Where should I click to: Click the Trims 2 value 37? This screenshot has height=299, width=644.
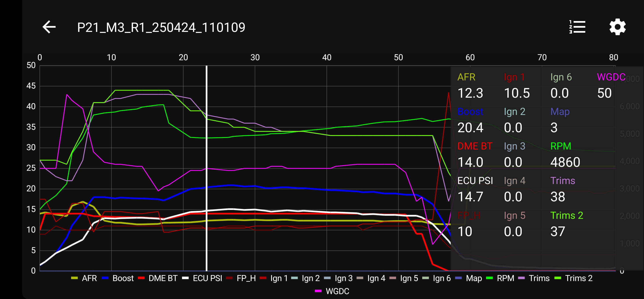tap(558, 231)
